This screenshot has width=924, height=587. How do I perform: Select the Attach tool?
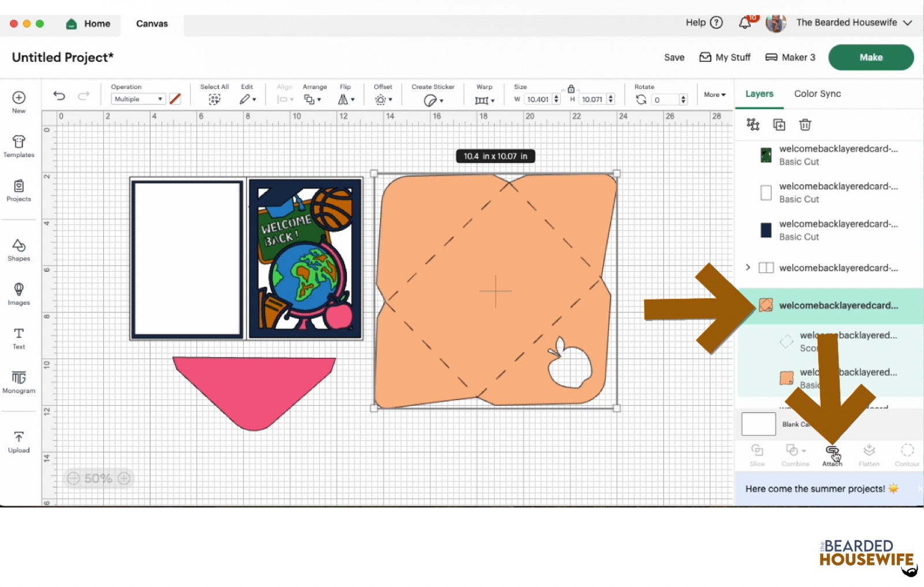(x=832, y=455)
